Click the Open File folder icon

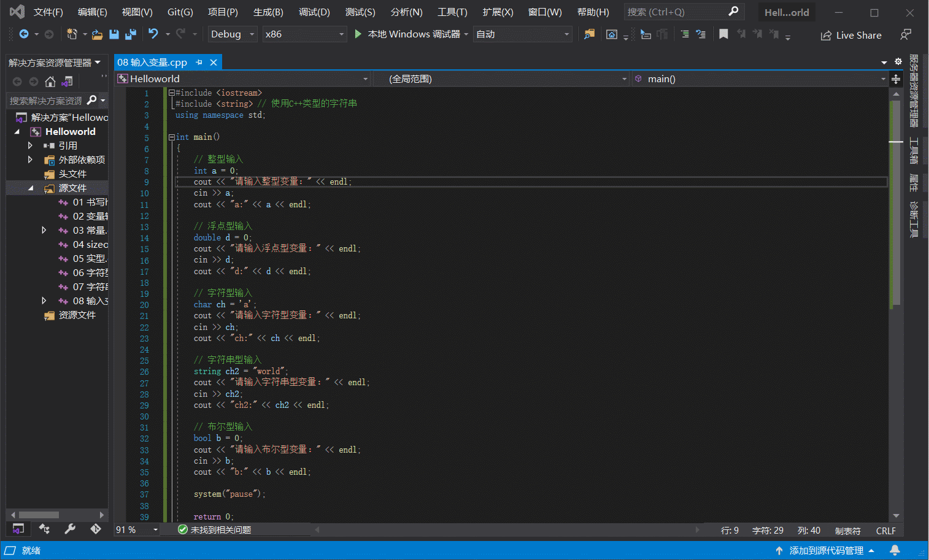[x=97, y=34]
